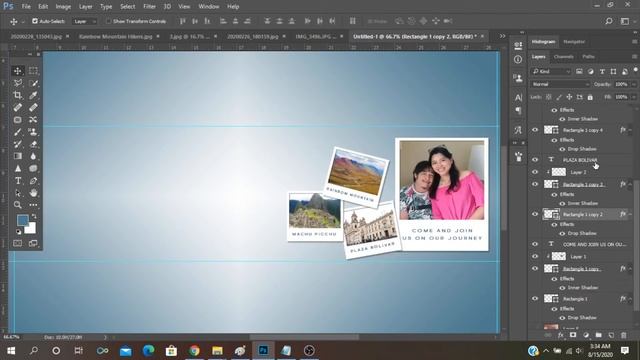Toggle Quick Mask mode
Viewport: 640px width, 360px height.
[x=18, y=243]
